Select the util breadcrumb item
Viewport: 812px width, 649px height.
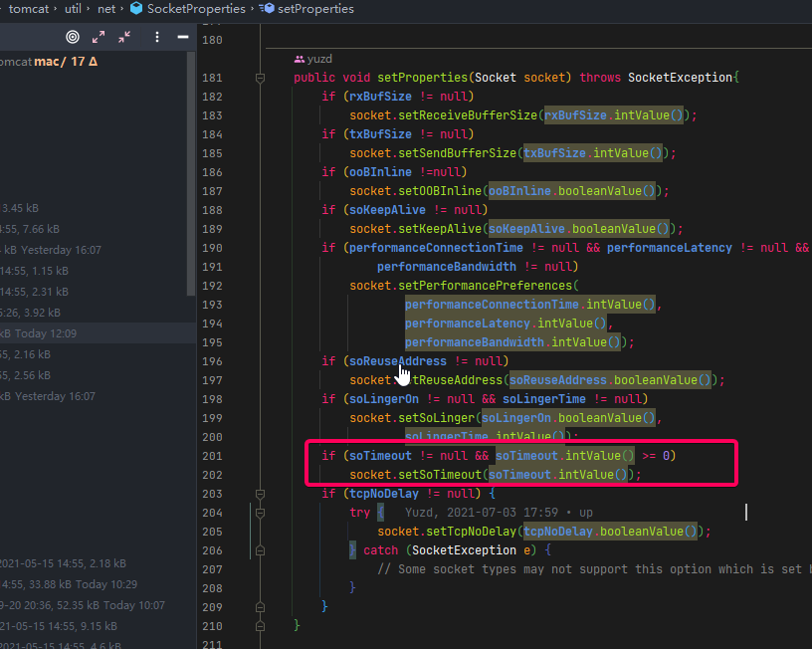click(x=76, y=9)
